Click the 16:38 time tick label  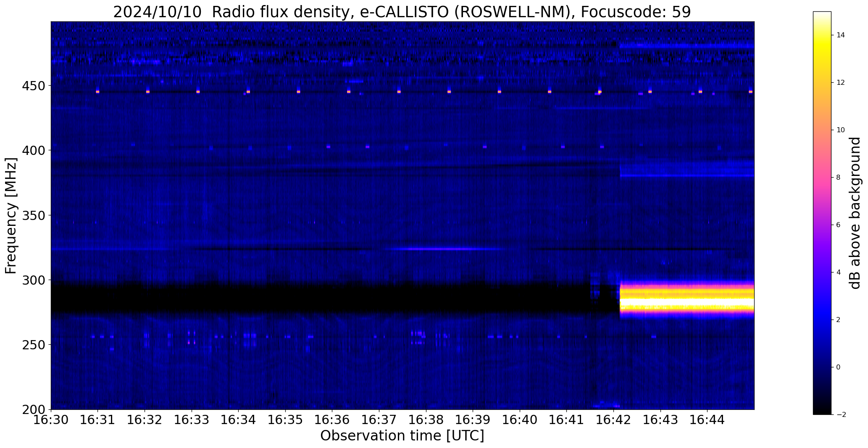(426, 419)
